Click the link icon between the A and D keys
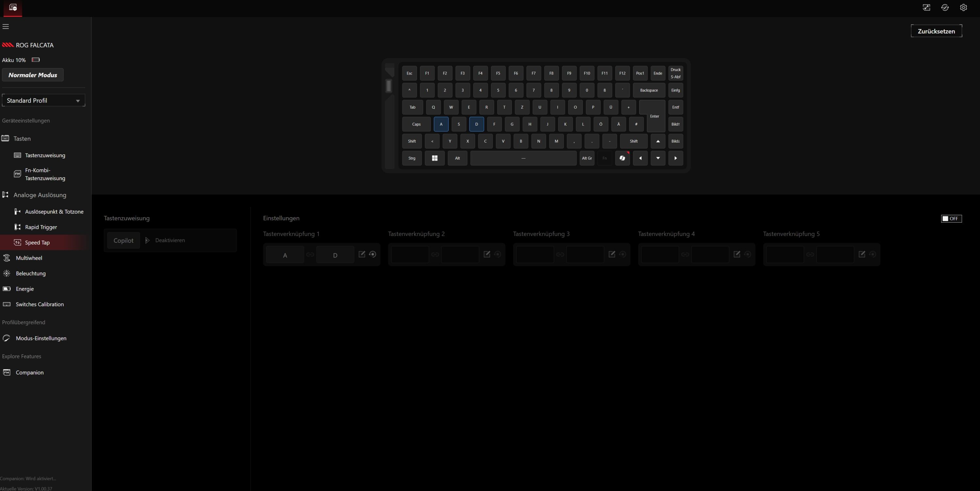This screenshot has height=491, width=980. coord(310,255)
